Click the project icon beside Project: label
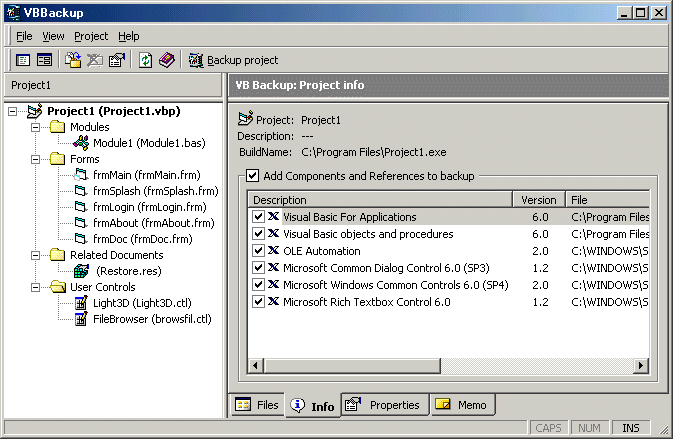The width and height of the screenshot is (673, 439). point(246,118)
